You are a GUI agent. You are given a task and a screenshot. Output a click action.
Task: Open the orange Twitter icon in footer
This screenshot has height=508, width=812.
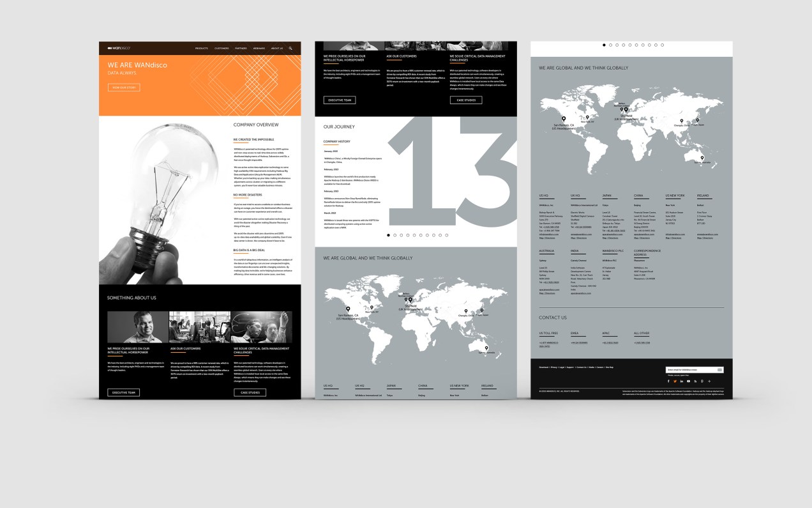point(675,381)
